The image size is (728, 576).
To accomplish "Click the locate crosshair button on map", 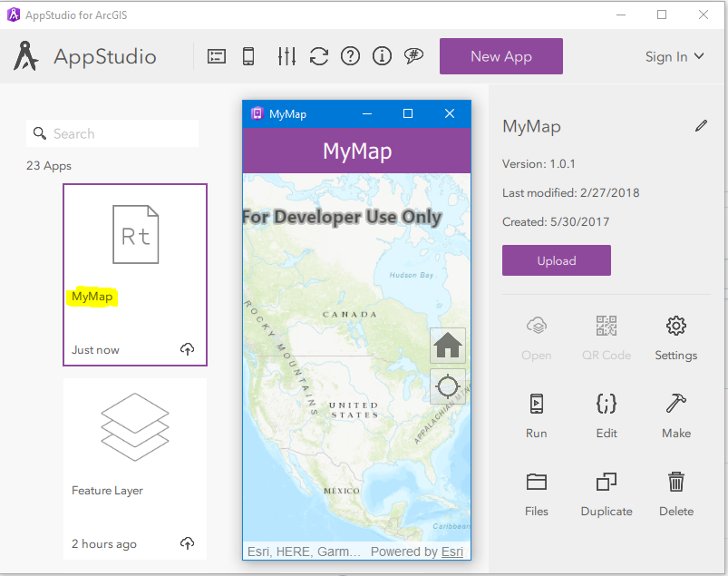I will coord(448,386).
